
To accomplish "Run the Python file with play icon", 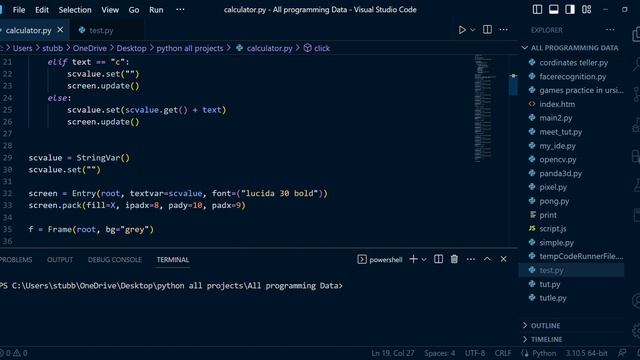I will (462, 30).
